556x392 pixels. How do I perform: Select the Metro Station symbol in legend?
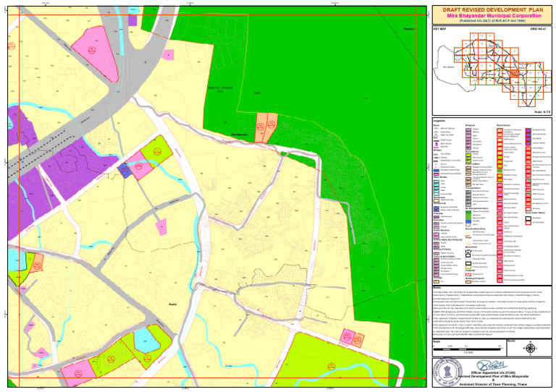436,144
